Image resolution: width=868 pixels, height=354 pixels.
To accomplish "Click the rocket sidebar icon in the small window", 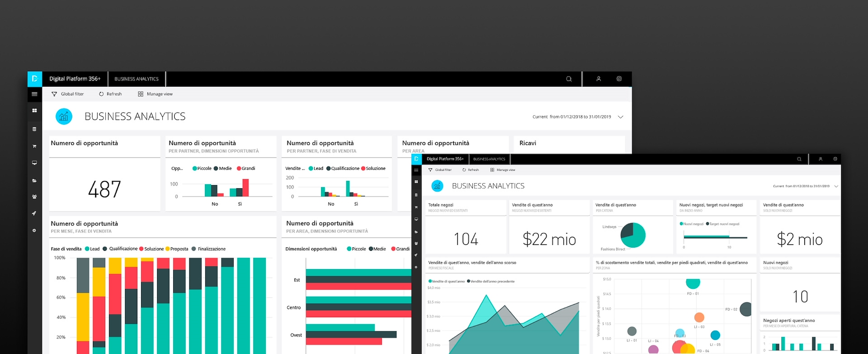I will (416, 255).
